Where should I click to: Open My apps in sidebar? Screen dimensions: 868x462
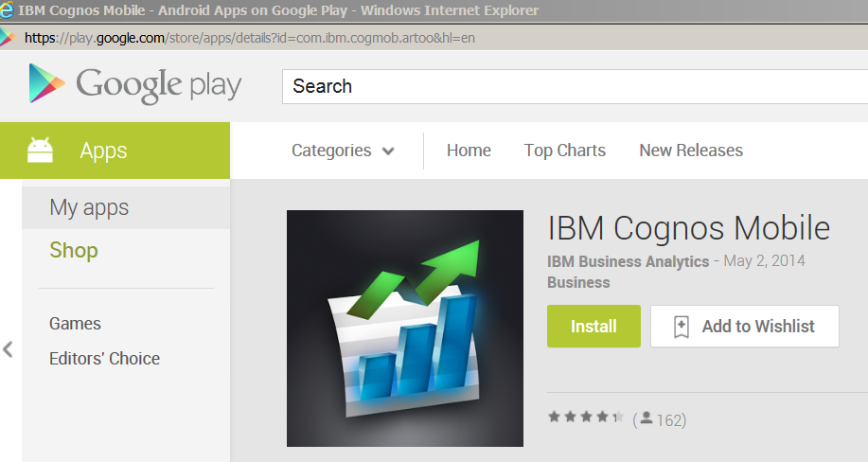[x=126, y=207]
